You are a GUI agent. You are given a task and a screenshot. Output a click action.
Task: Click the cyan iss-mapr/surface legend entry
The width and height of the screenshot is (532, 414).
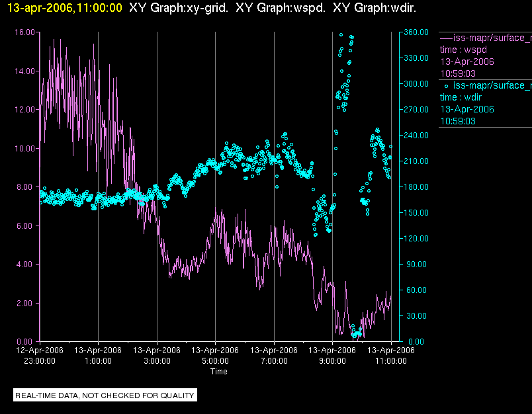click(x=492, y=85)
